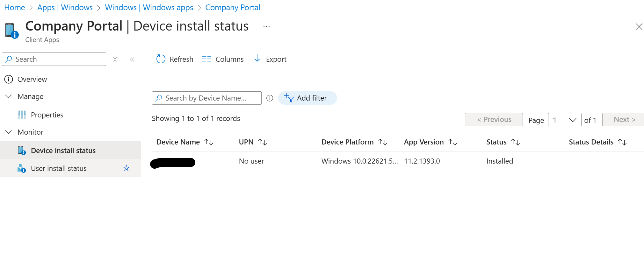
Task: Click the Overview info circle icon
Action: coord(9,79)
